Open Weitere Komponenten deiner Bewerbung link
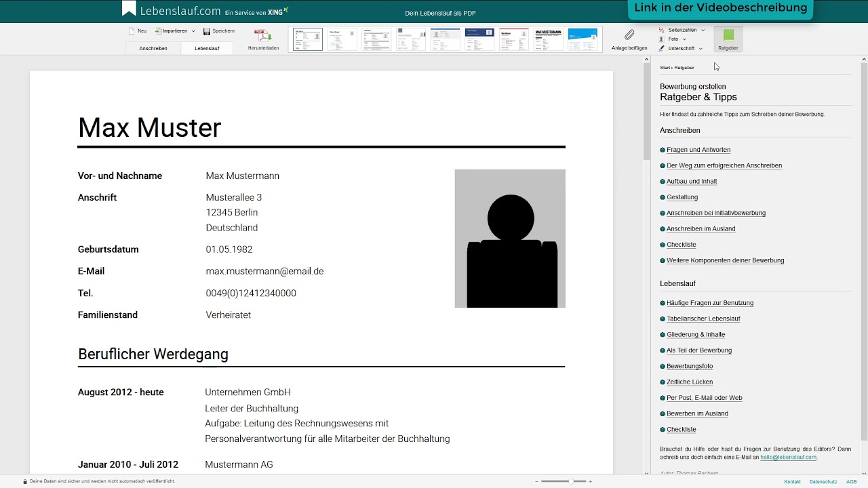 click(726, 260)
